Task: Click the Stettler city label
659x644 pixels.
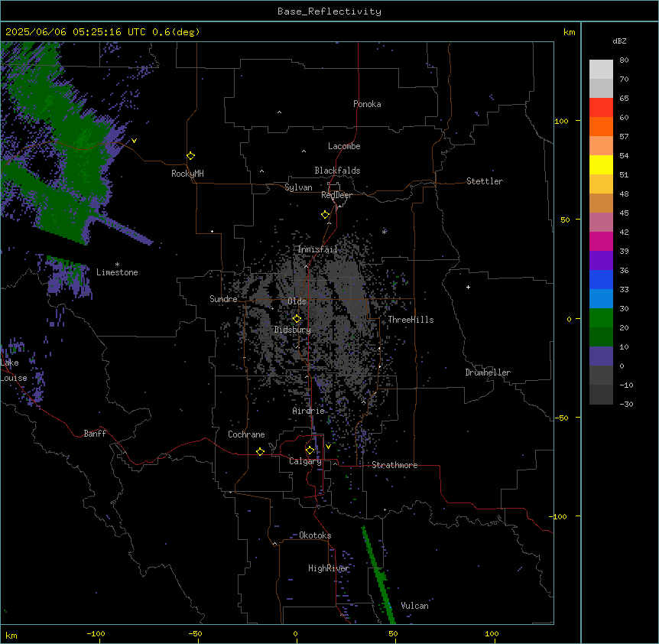Action: (485, 181)
